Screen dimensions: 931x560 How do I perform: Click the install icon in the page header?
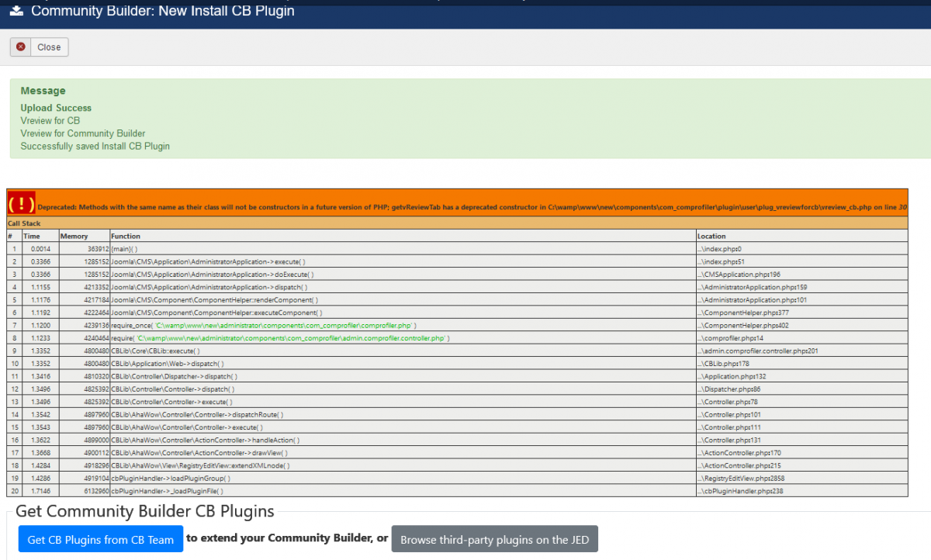click(x=16, y=11)
